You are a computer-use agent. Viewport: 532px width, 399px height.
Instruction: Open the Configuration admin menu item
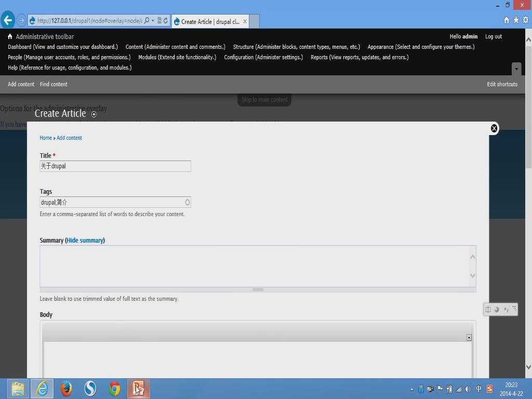[263, 57]
